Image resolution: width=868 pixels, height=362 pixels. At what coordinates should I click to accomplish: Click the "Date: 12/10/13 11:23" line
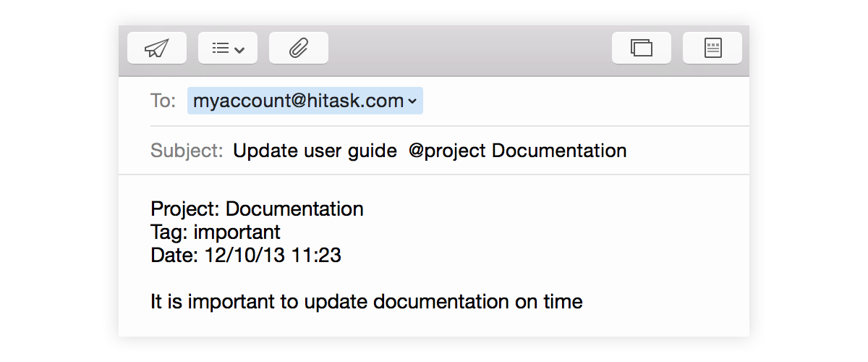click(x=246, y=256)
